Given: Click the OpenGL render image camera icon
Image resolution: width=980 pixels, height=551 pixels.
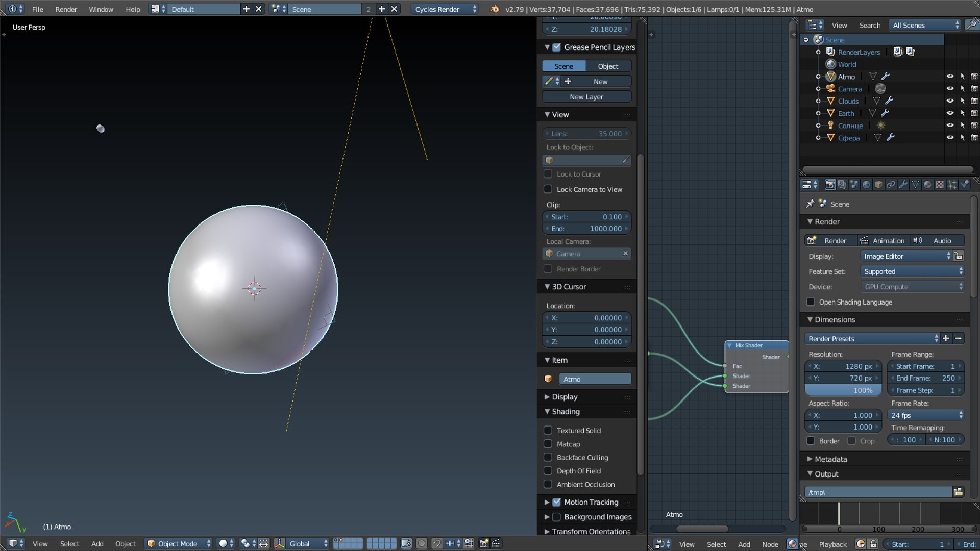Looking at the screenshot, I should [x=484, y=544].
